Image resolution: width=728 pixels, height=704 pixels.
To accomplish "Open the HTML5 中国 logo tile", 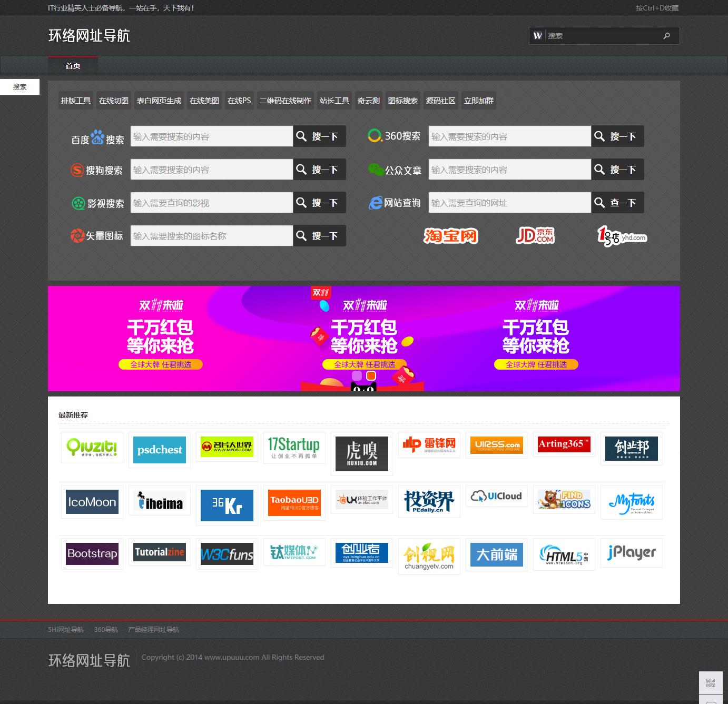I will [564, 554].
